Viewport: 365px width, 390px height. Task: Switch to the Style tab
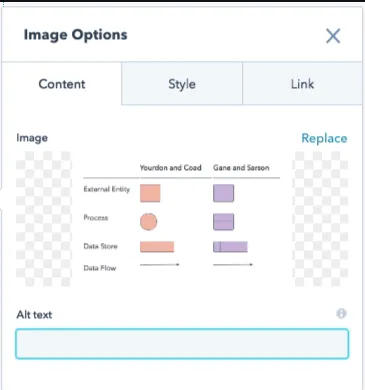pos(182,84)
